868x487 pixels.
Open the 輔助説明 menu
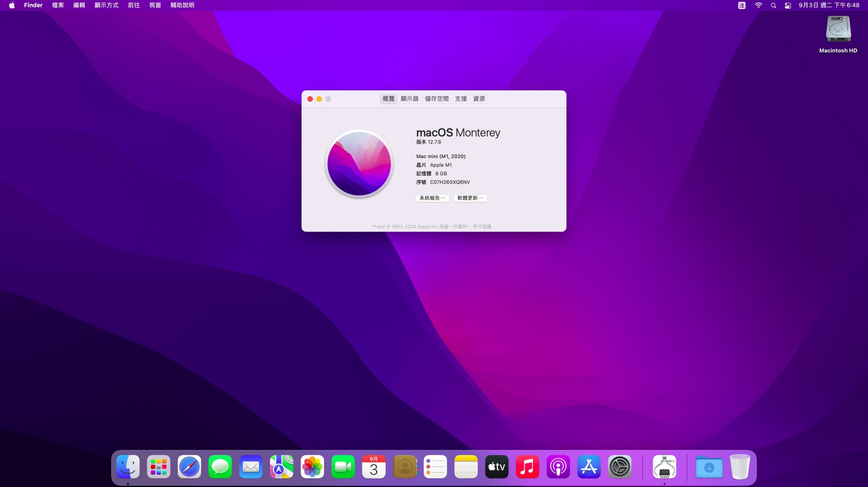pos(182,5)
